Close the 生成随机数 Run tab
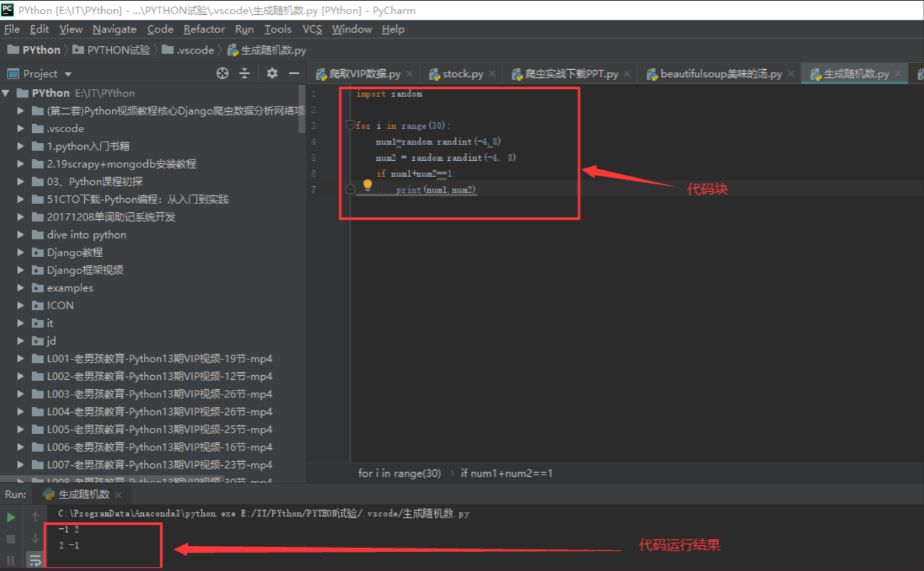This screenshot has height=571, width=924. point(118,495)
